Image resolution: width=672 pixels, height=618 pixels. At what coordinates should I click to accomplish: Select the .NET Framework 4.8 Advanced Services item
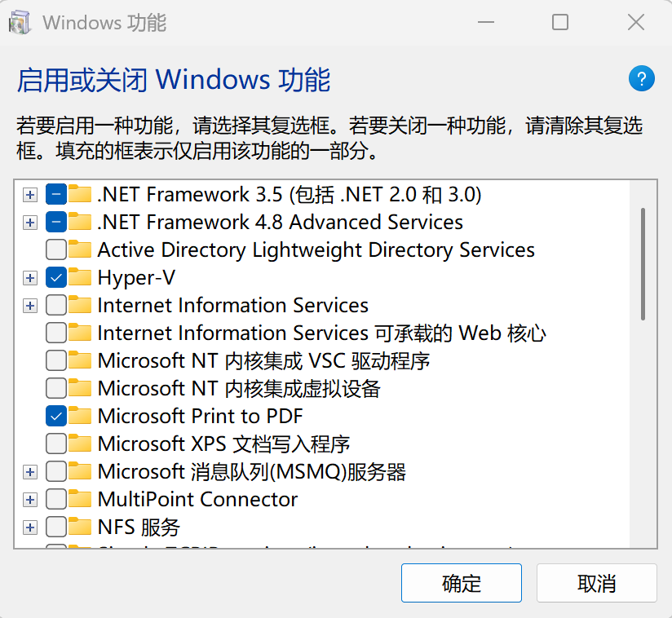click(x=280, y=222)
